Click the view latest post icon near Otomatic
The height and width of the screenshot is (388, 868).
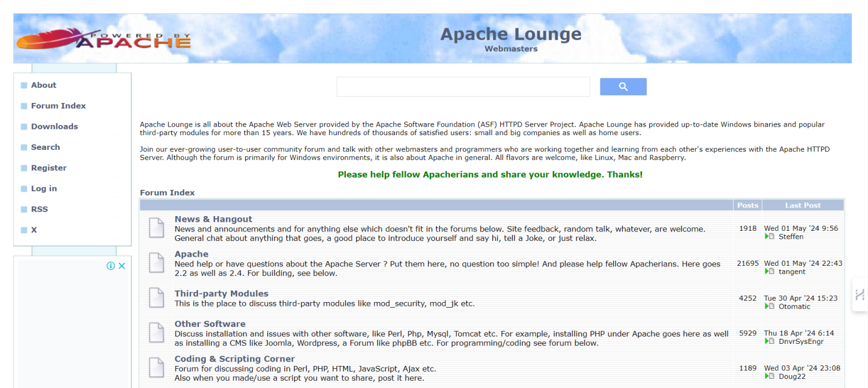(769, 306)
